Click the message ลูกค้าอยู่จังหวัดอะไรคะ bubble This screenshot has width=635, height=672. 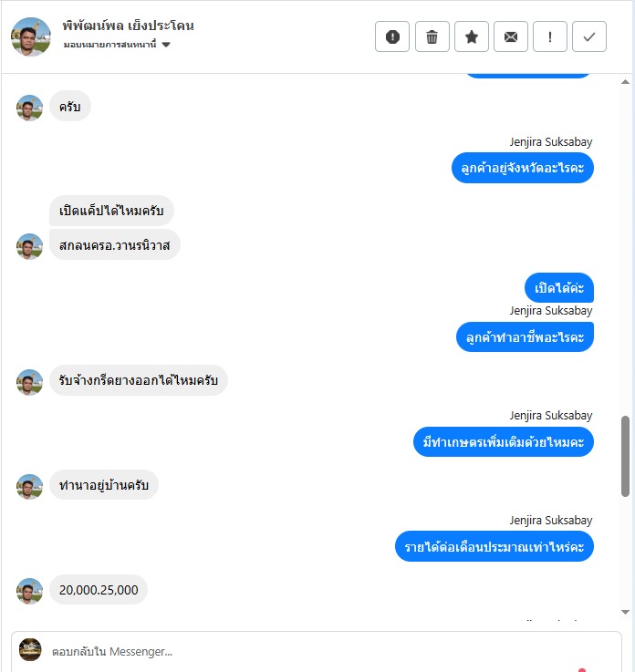tap(522, 168)
